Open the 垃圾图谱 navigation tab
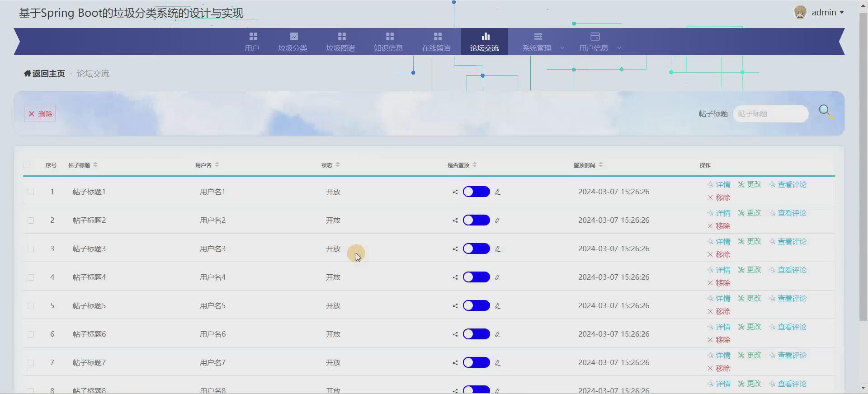868x394 pixels. coord(340,42)
